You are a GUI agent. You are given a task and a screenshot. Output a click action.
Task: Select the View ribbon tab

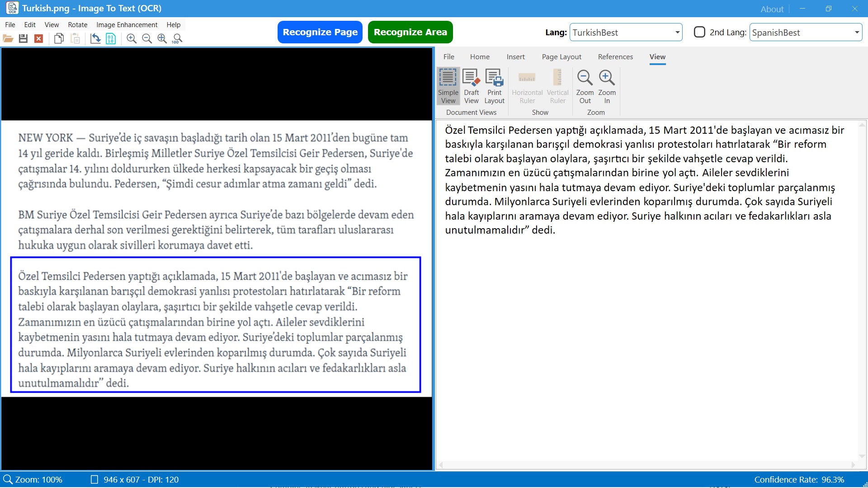coord(657,57)
